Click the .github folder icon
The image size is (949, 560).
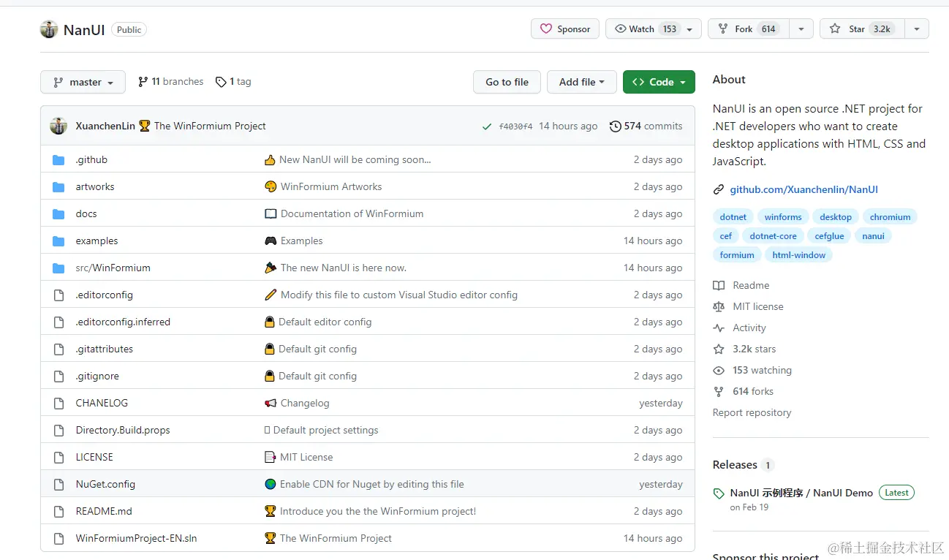(x=58, y=159)
